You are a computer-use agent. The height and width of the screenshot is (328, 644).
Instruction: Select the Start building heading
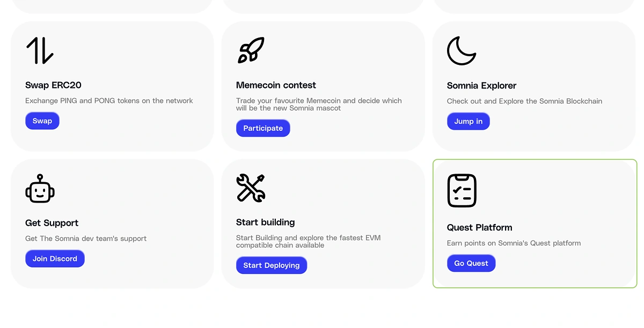(x=265, y=222)
